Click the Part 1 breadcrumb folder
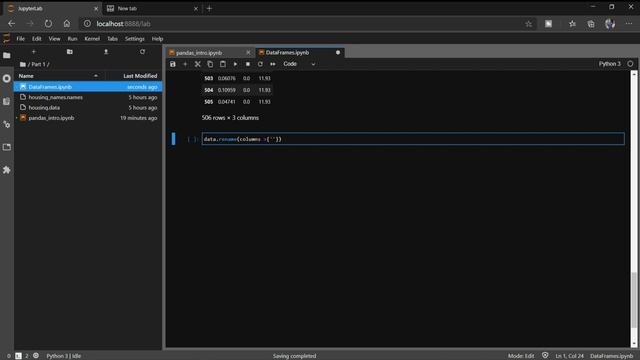 tap(39, 64)
